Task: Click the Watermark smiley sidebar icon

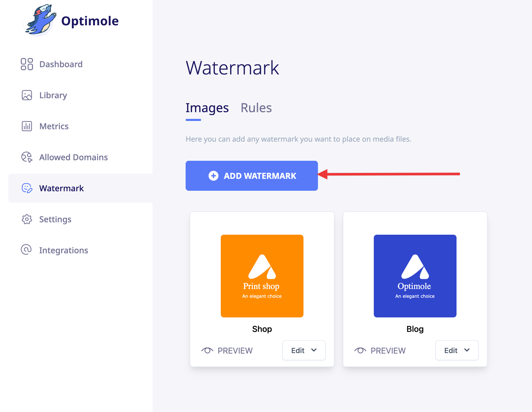Action: (x=27, y=188)
